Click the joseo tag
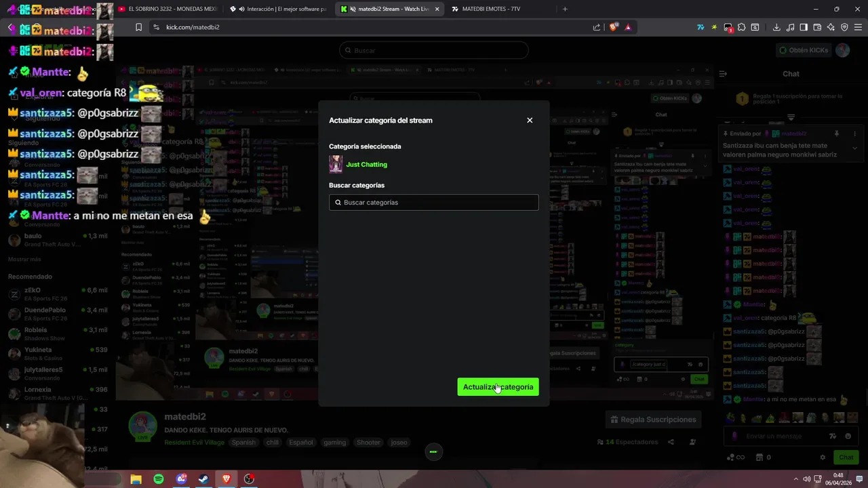Image resolution: width=868 pixels, height=488 pixels. [x=399, y=443]
